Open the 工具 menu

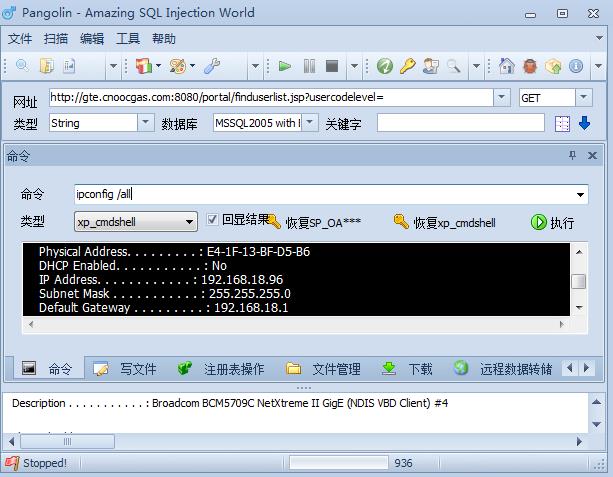click(127, 39)
